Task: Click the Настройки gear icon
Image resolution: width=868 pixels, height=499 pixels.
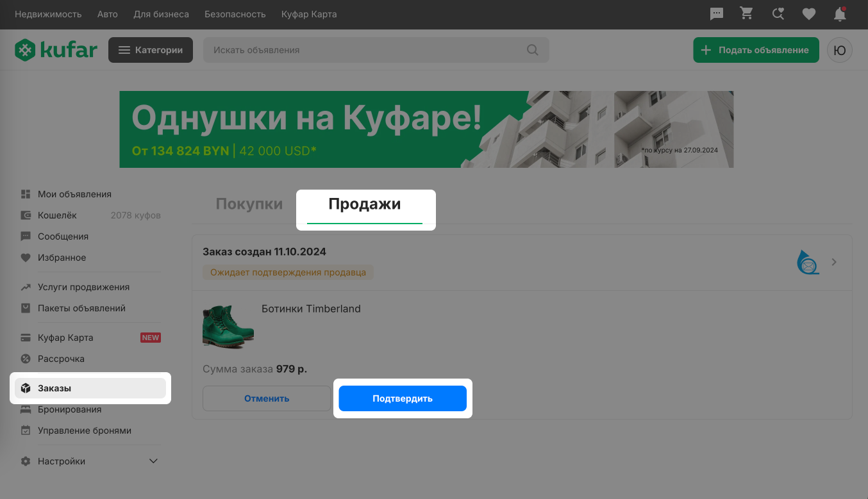Action: click(x=26, y=461)
